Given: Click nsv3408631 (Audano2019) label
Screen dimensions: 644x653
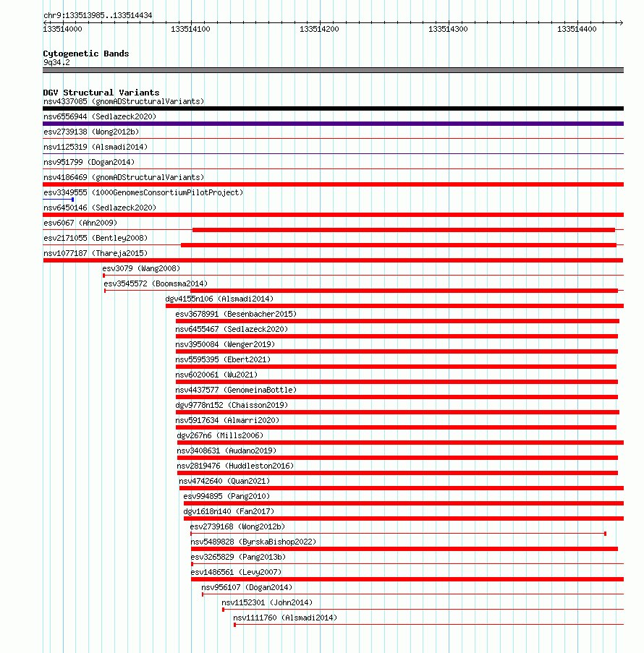Looking at the screenshot, I should (x=226, y=451).
